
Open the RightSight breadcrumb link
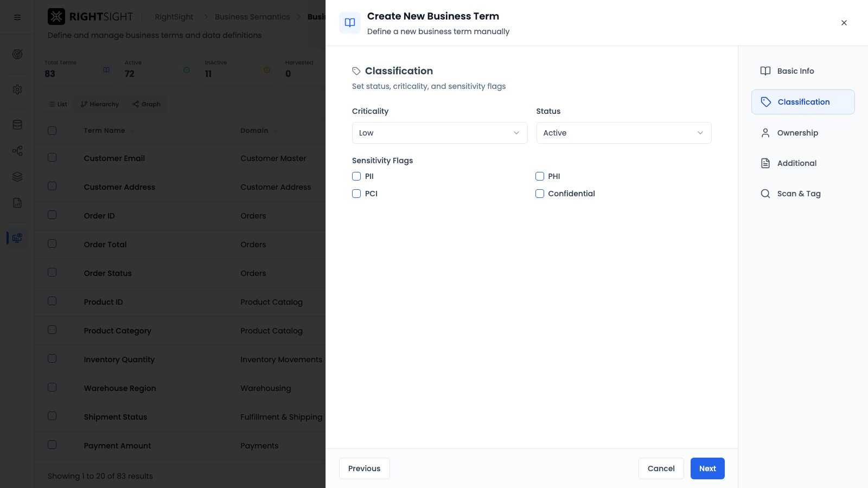click(x=174, y=17)
